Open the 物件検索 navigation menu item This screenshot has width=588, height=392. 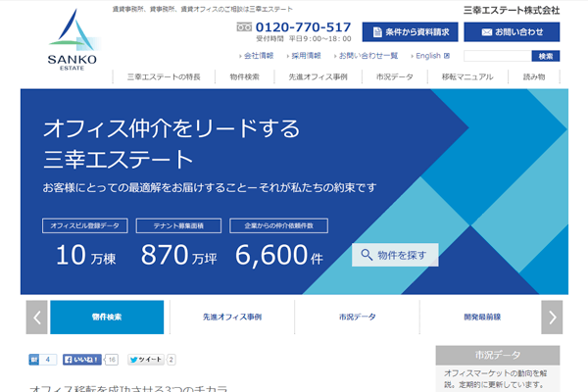[x=244, y=76]
